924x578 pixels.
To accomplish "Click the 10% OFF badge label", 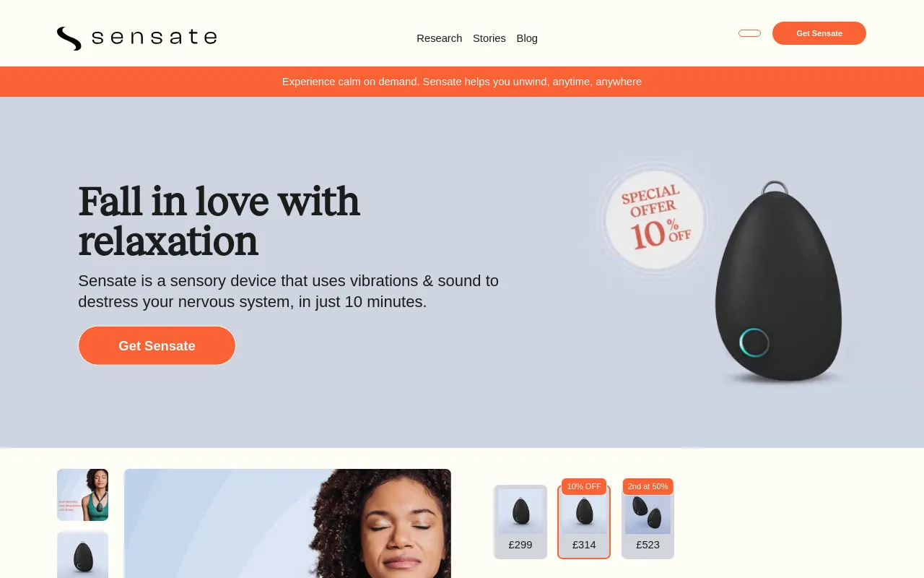I will [x=584, y=486].
